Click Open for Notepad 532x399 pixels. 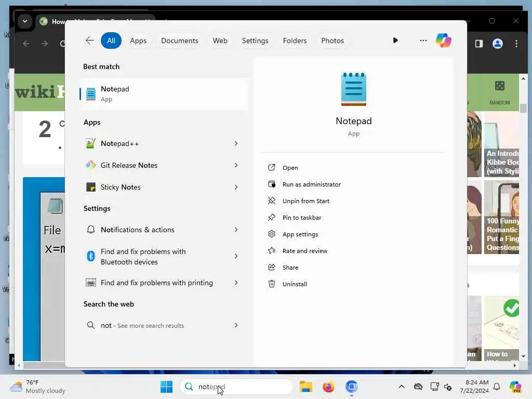[290, 168]
